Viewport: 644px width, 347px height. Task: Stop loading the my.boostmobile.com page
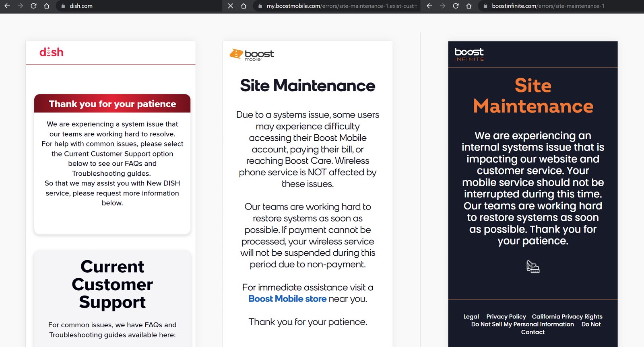click(230, 6)
